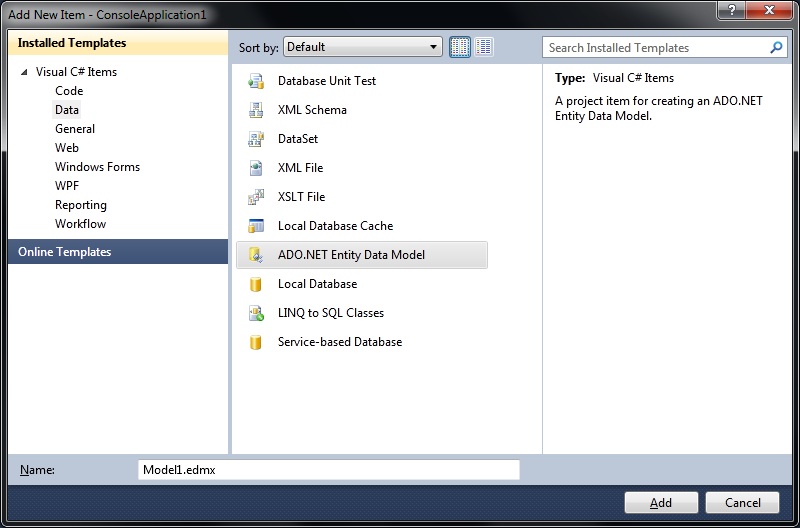Switch to small icons list view
The height and width of the screenshot is (528, 800).
(x=484, y=47)
